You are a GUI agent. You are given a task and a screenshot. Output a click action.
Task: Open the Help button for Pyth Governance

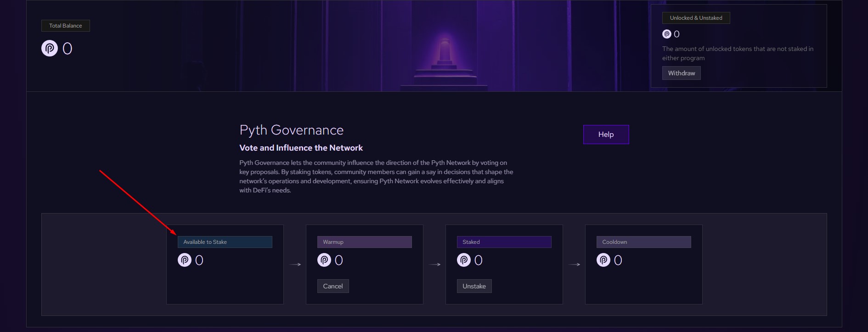coord(606,135)
